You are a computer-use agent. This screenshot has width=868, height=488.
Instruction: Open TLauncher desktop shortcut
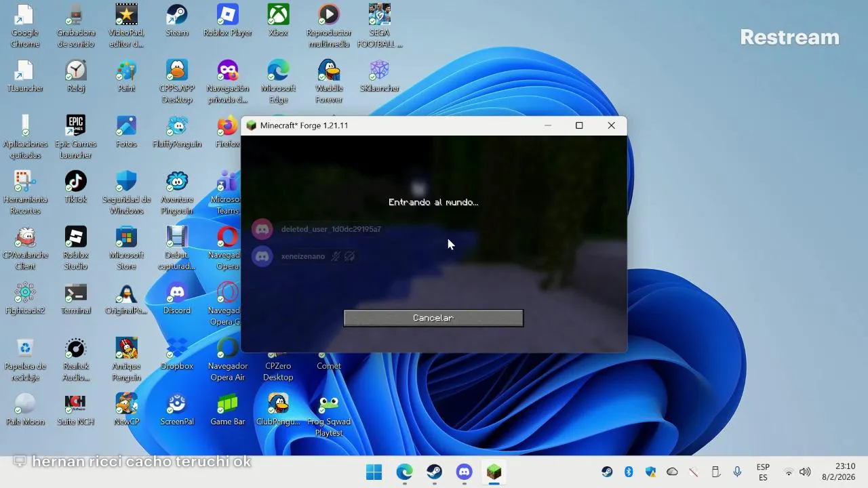click(25, 76)
